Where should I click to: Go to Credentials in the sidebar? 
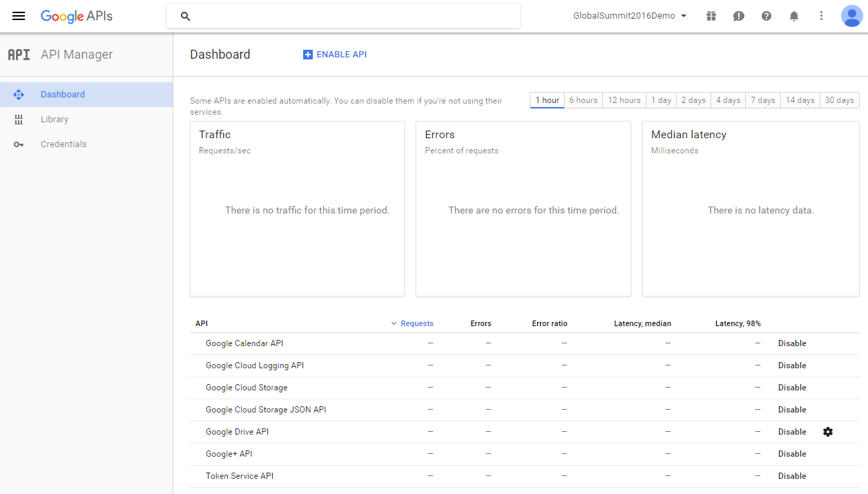[64, 144]
